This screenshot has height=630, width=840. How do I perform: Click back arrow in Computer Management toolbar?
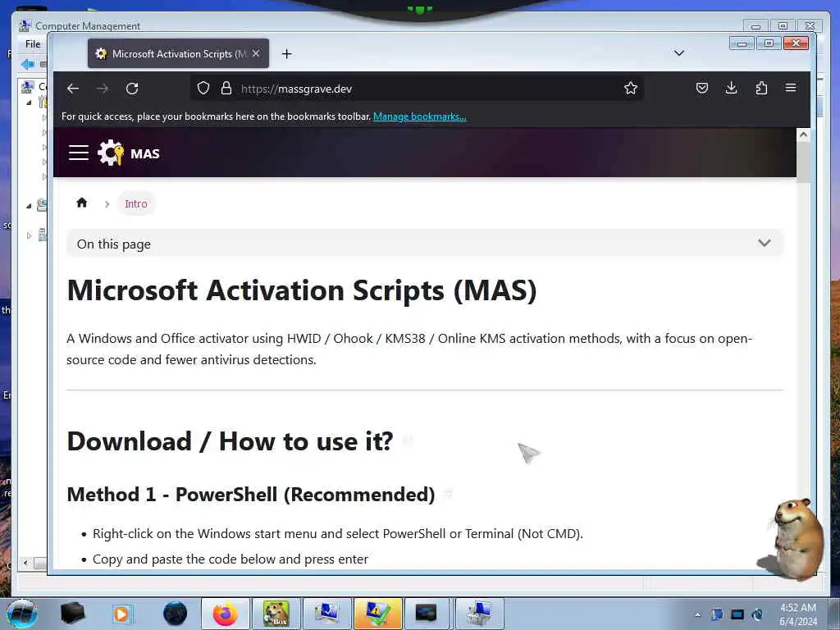pyautogui.click(x=27, y=64)
